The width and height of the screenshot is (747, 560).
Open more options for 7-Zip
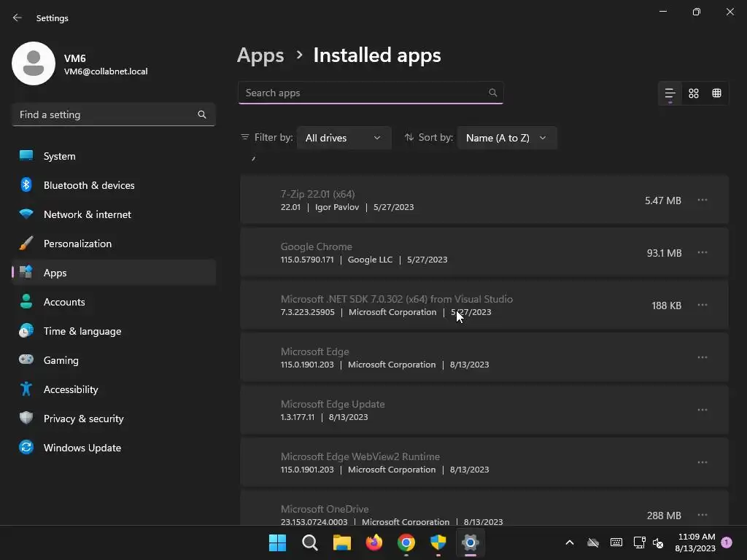703,200
